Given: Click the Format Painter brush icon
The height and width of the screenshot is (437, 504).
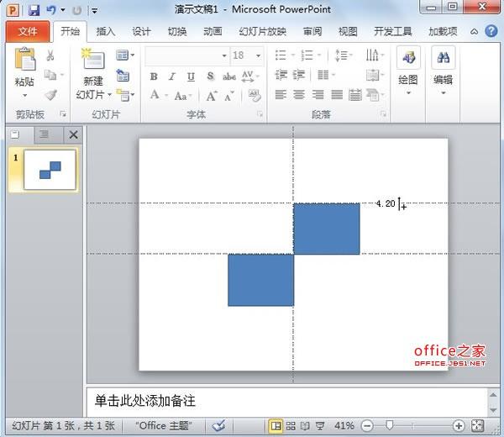Looking at the screenshot, I should pyautogui.click(x=50, y=94).
